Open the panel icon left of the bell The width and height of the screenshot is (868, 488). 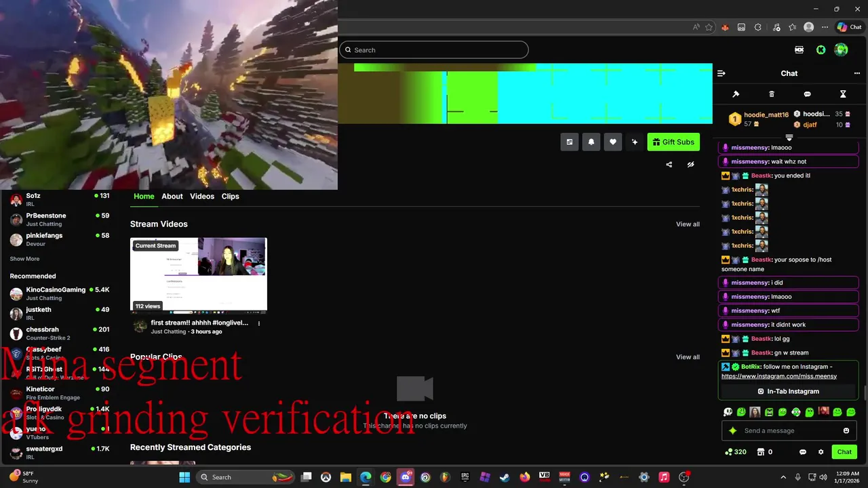click(x=570, y=142)
